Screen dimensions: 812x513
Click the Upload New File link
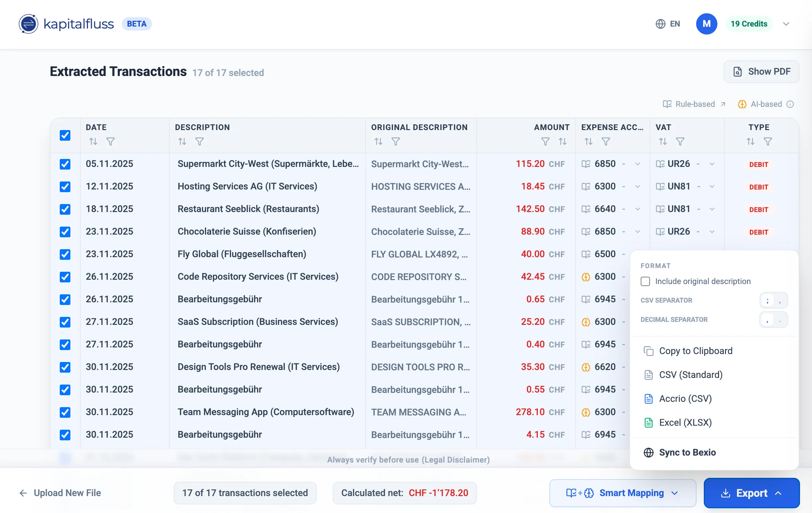[x=67, y=493]
